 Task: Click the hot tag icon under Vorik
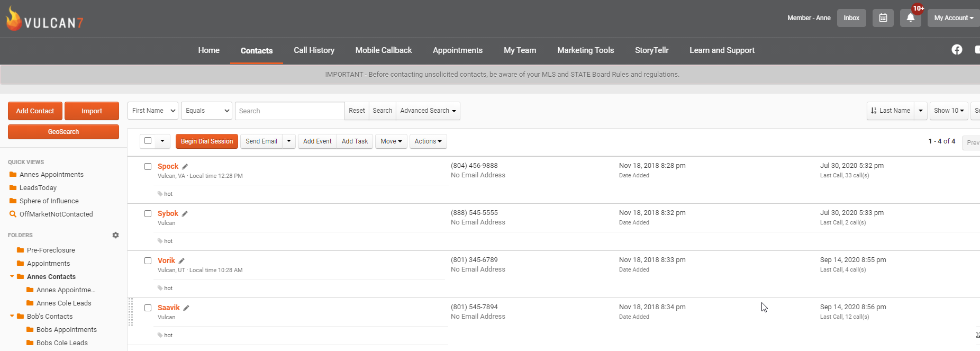click(160, 288)
